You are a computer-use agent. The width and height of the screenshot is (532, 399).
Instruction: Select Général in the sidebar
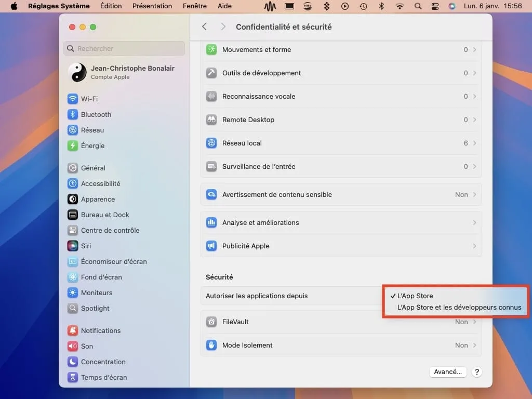pyautogui.click(x=87, y=168)
